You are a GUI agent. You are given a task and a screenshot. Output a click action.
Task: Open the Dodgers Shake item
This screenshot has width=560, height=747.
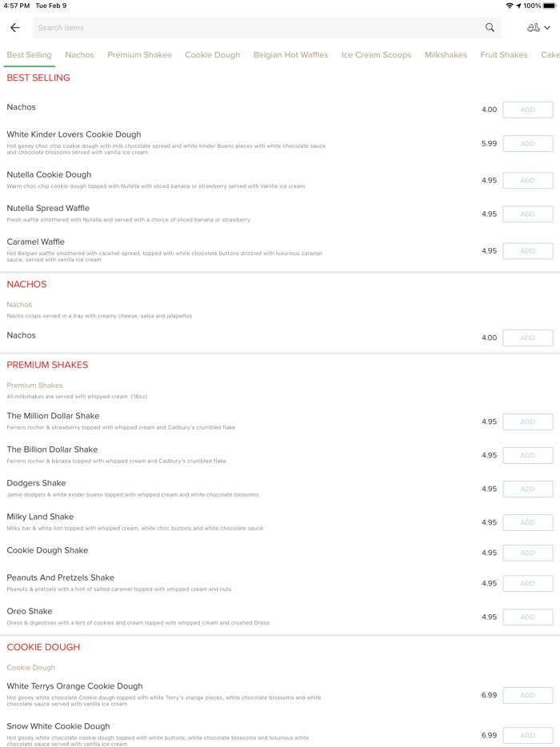pyautogui.click(x=36, y=483)
